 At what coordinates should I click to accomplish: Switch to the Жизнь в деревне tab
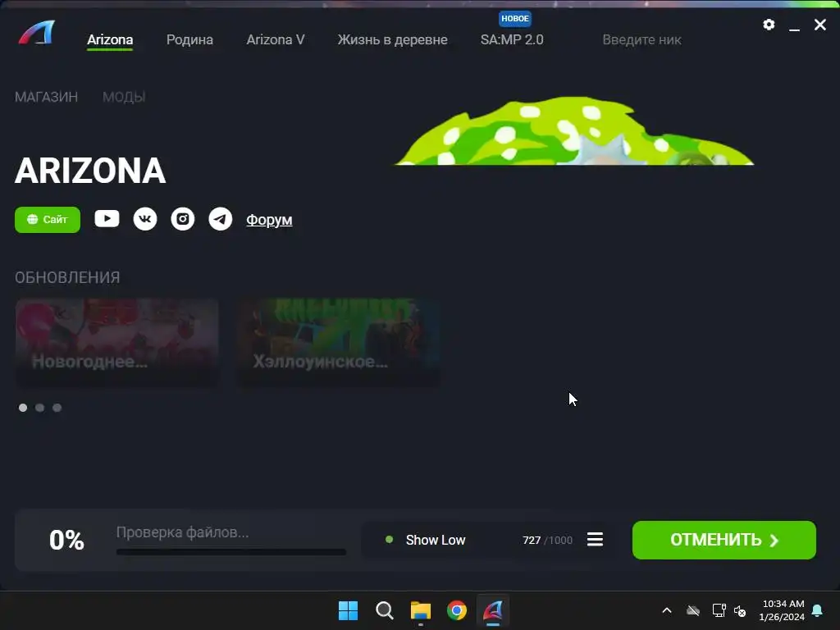[x=393, y=40]
